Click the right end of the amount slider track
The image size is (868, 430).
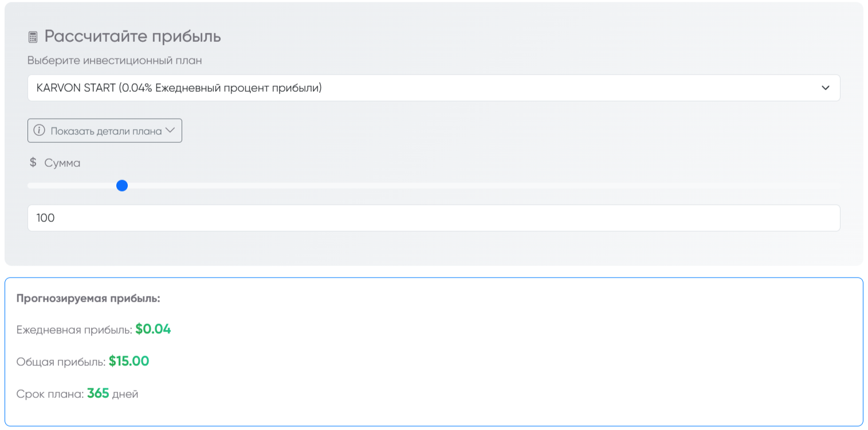(838, 185)
